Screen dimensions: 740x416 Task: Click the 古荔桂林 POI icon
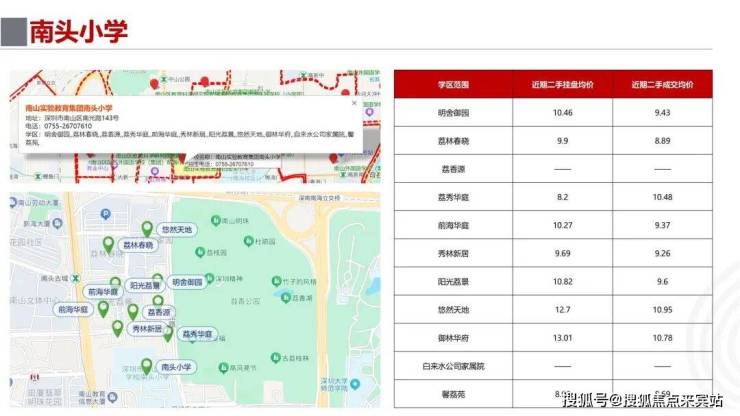click(x=276, y=358)
